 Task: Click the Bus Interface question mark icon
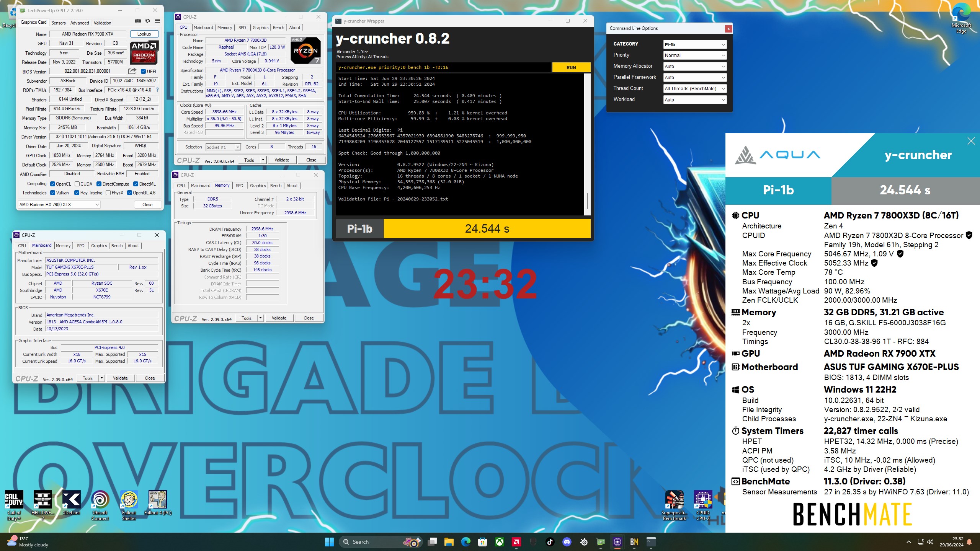click(157, 90)
